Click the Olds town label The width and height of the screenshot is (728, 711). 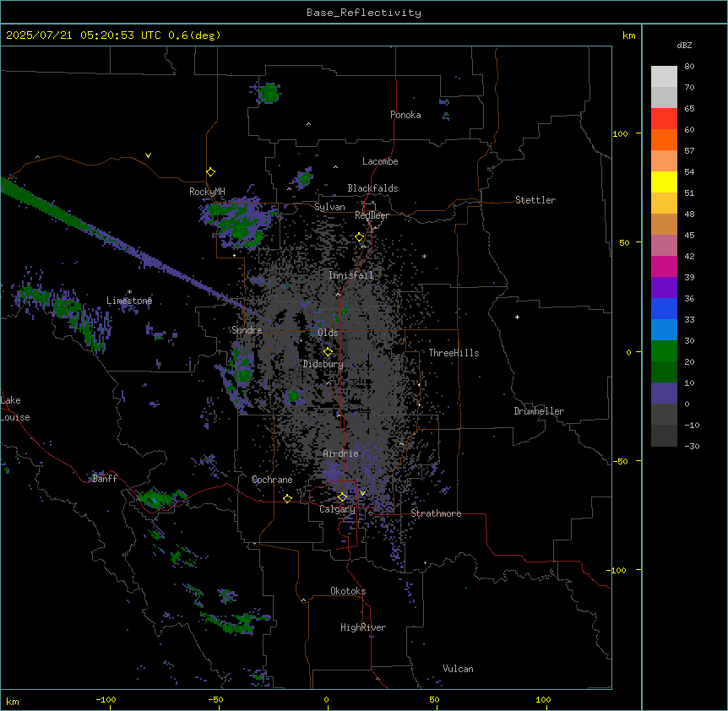328,333
